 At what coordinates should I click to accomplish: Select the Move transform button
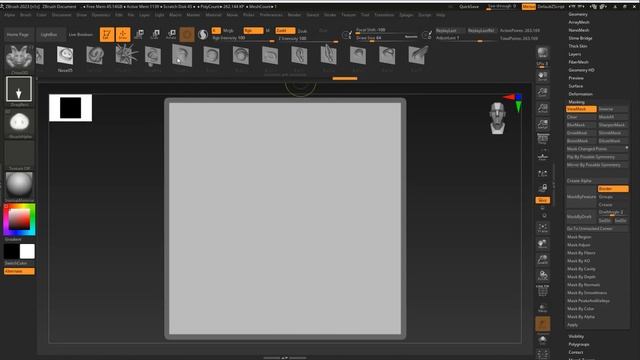(x=139, y=35)
